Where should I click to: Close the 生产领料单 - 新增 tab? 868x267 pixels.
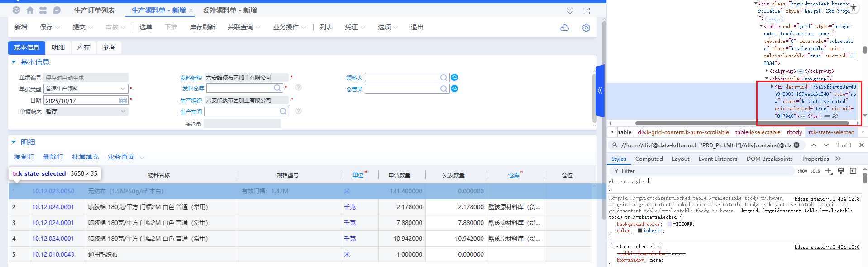click(191, 10)
